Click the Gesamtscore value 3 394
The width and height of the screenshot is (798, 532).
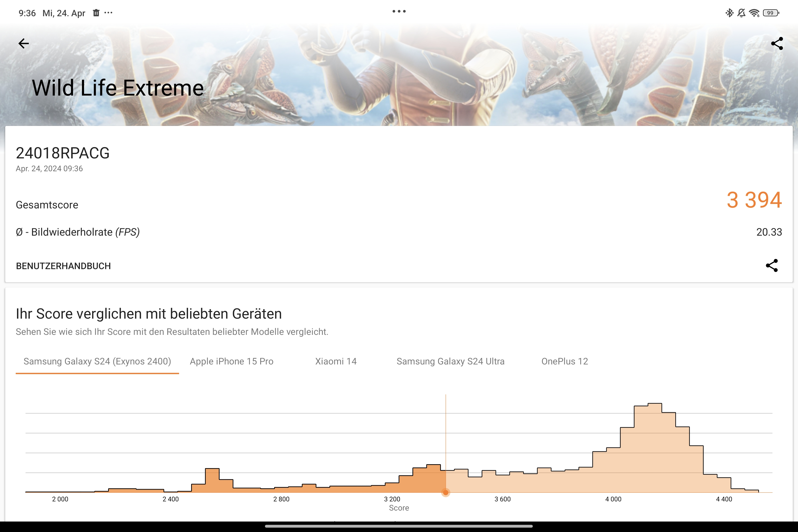(x=754, y=200)
